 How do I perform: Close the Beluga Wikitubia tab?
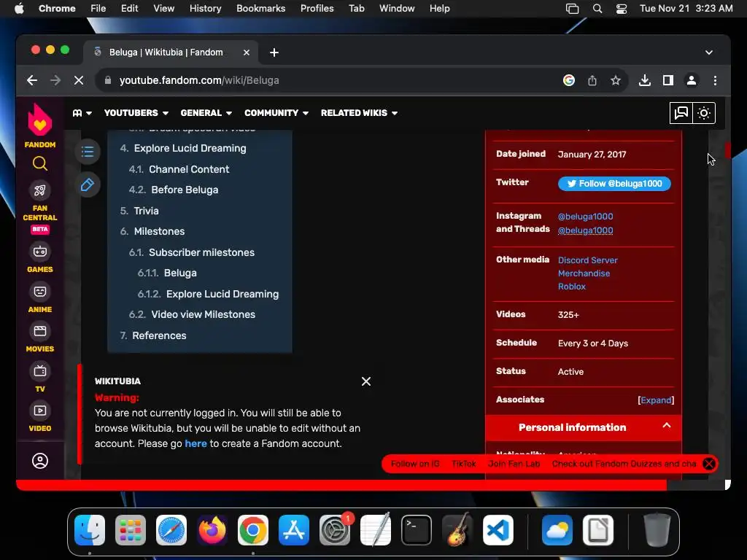[247, 52]
